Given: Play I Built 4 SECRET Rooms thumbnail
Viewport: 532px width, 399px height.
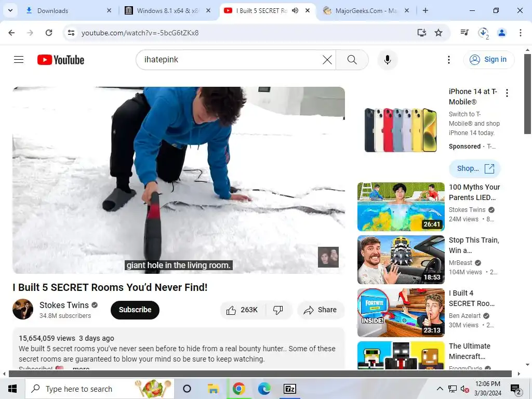Looking at the screenshot, I should point(401,312).
